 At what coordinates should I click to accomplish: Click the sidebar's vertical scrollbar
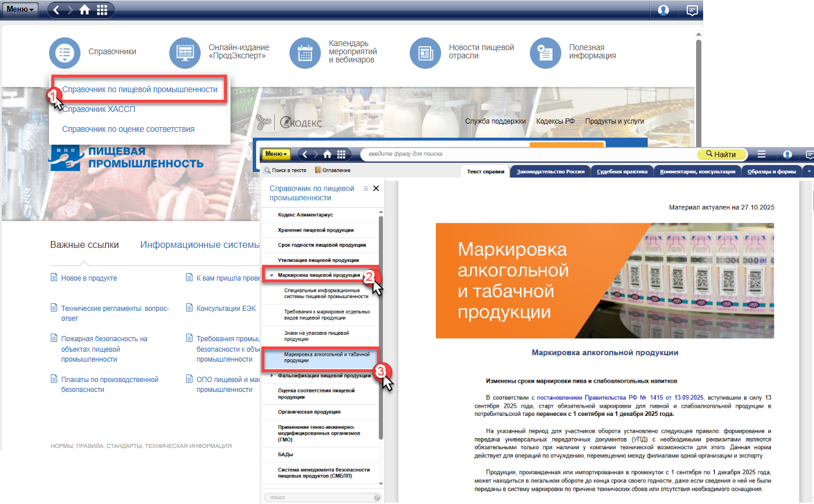pos(381,327)
